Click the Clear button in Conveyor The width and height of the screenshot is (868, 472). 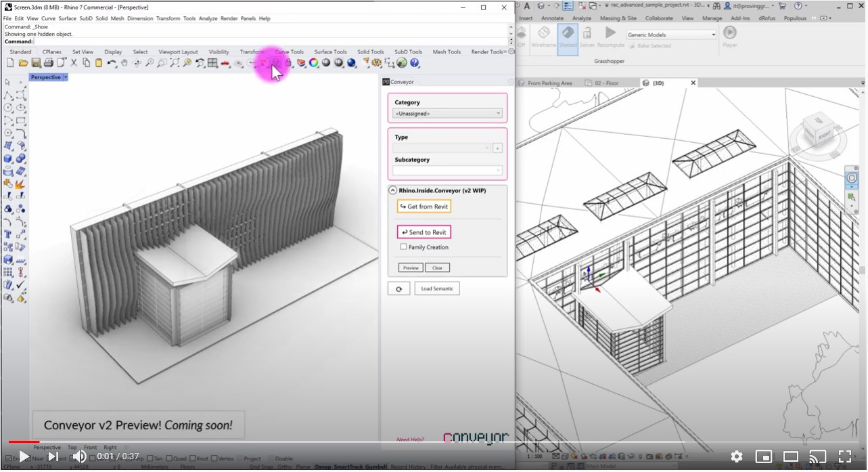pos(437,267)
